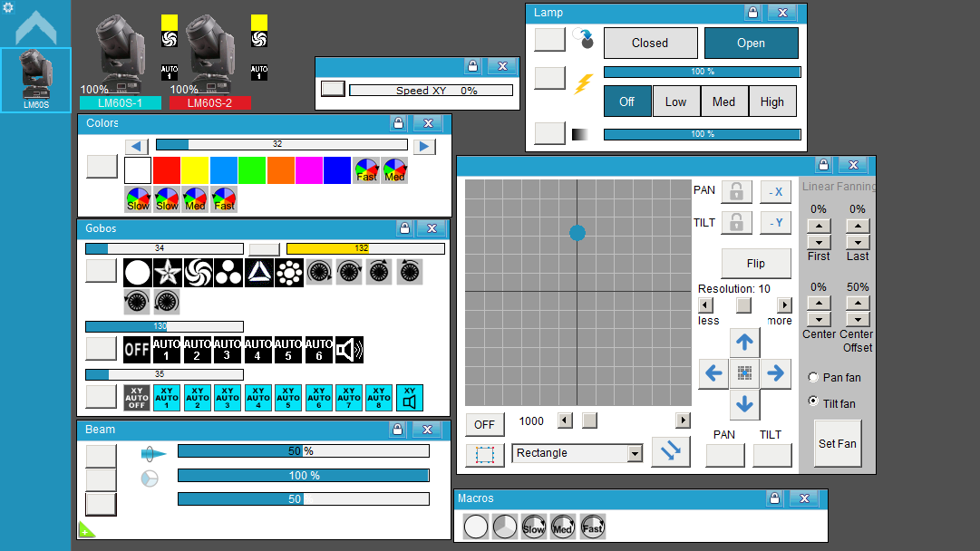Choose the AUTO 6 program
Image resolution: width=980 pixels, height=551 pixels.
pos(319,349)
